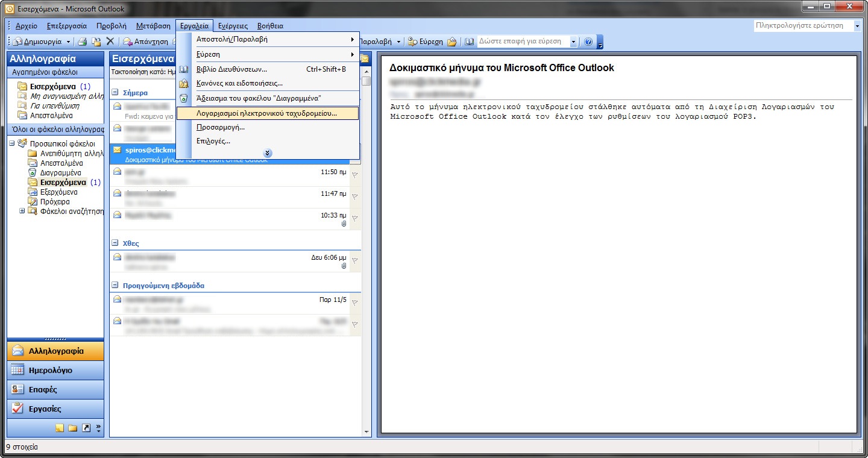Switch to Ημερολόγιο calendar view

click(55, 370)
